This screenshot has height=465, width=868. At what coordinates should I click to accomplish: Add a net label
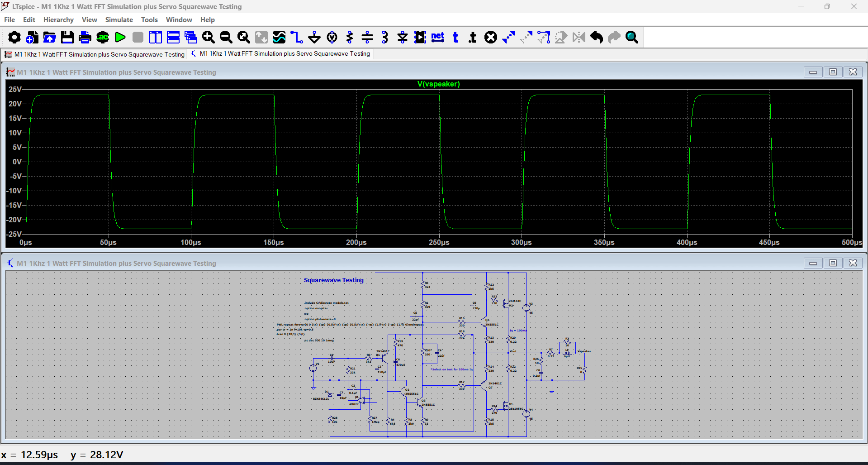438,37
